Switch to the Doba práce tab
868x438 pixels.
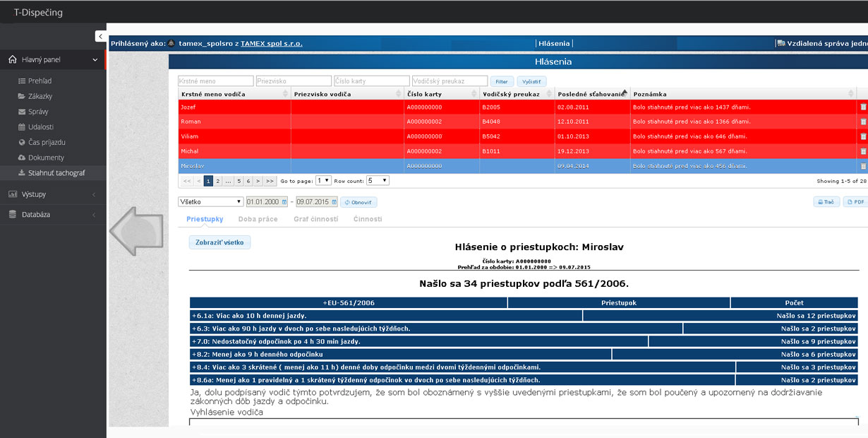[x=258, y=219]
